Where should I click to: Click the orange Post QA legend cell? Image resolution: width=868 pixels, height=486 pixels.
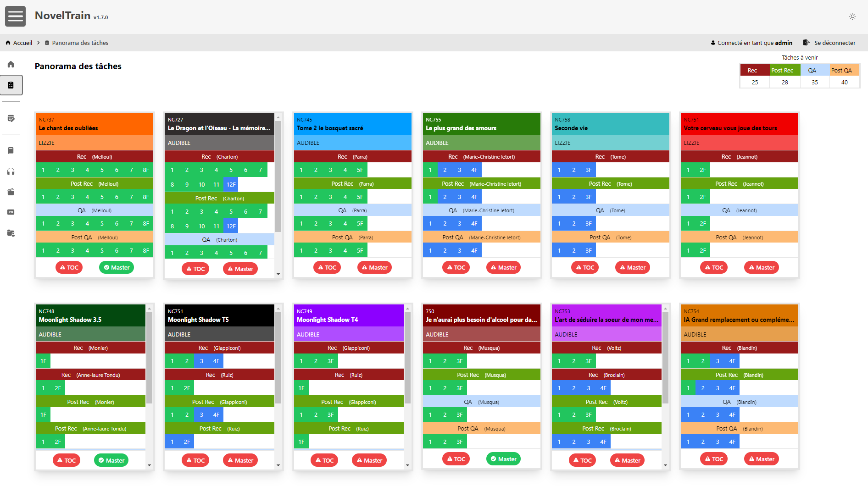click(844, 71)
